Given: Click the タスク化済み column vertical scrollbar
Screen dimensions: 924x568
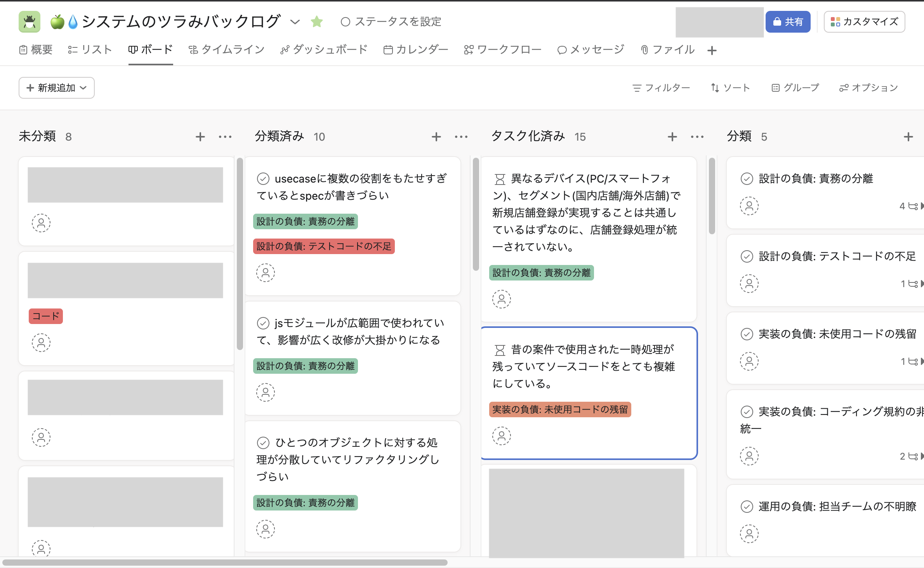Looking at the screenshot, I should tap(712, 196).
